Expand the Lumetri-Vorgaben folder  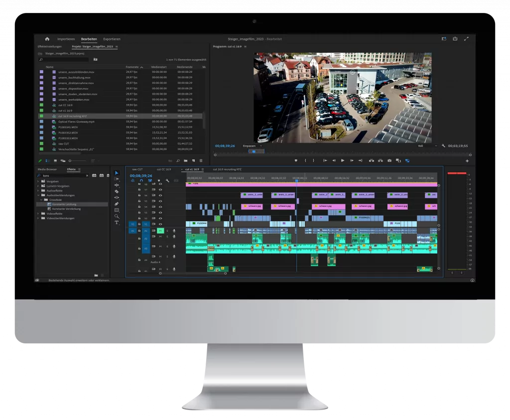pos(38,186)
